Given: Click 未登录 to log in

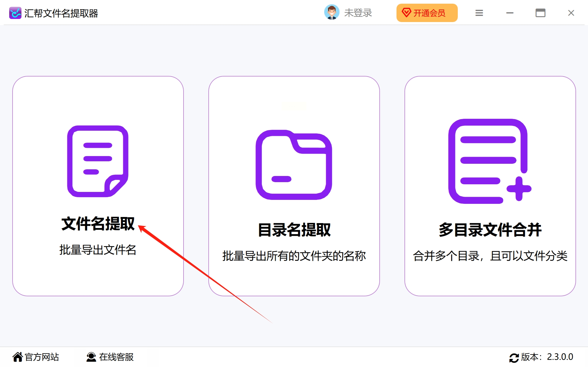Looking at the screenshot, I should pyautogui.click(x=358, y=13).
